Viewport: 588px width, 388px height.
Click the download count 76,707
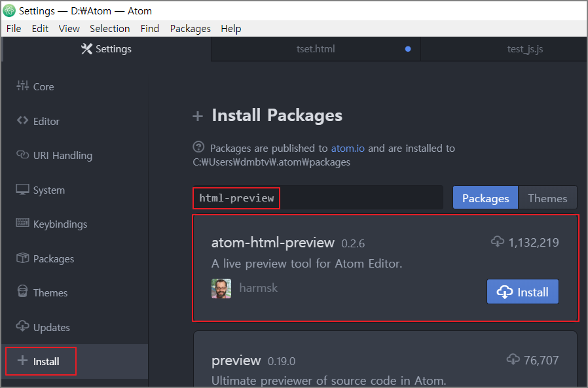(541, 360)
